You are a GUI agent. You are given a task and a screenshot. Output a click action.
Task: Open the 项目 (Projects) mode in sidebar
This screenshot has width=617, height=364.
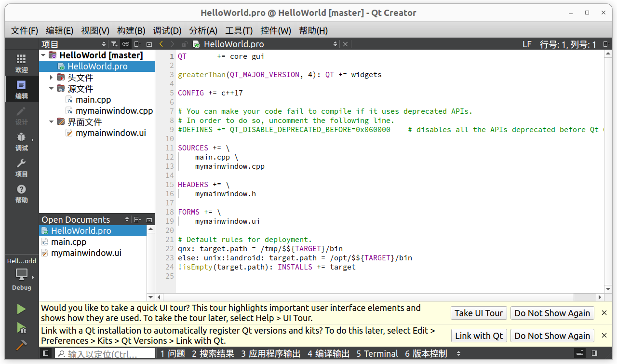click(x=22, y=167)
